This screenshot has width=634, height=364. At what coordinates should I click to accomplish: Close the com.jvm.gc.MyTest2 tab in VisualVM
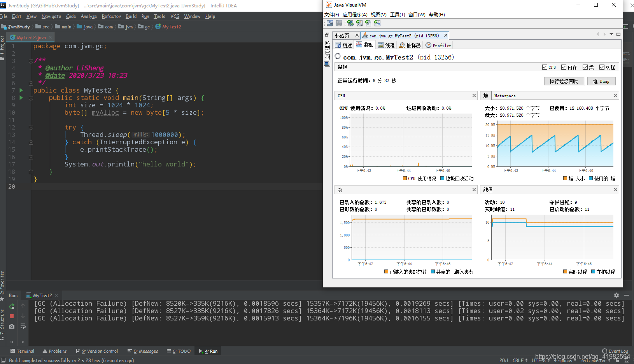pos(446,35)
